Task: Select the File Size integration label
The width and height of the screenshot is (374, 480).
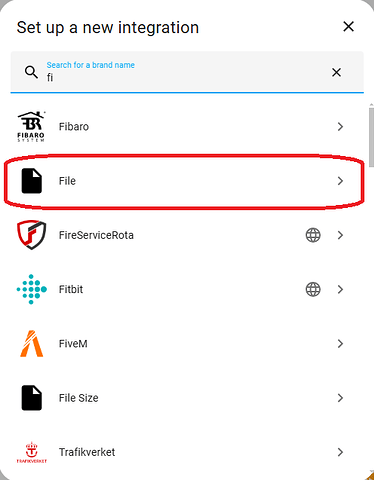Action: [79, 398]
